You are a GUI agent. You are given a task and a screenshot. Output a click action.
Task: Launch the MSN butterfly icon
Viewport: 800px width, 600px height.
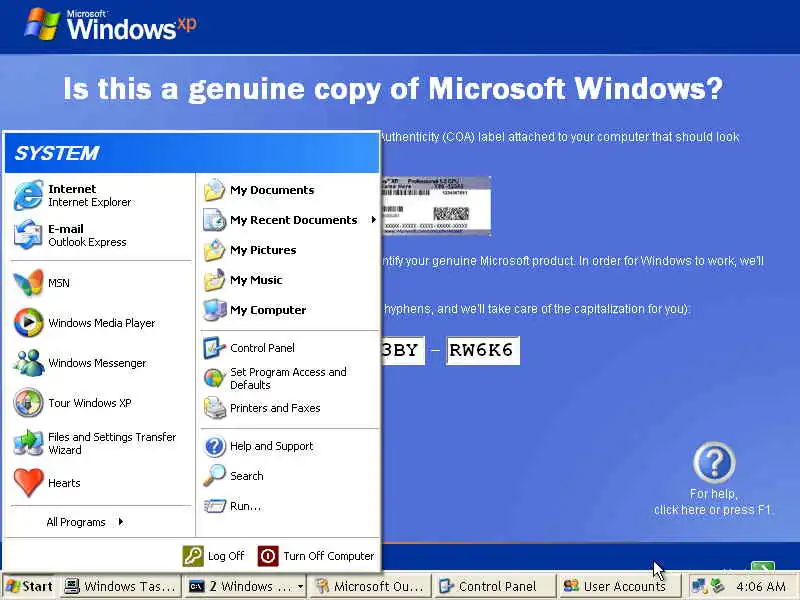coord(28,283)
